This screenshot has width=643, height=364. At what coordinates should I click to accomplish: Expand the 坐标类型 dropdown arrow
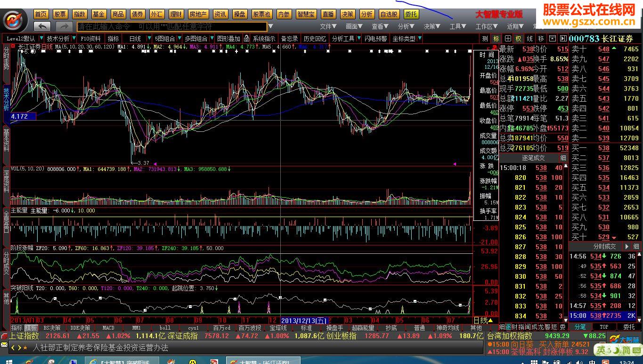(x=420, y=39)
